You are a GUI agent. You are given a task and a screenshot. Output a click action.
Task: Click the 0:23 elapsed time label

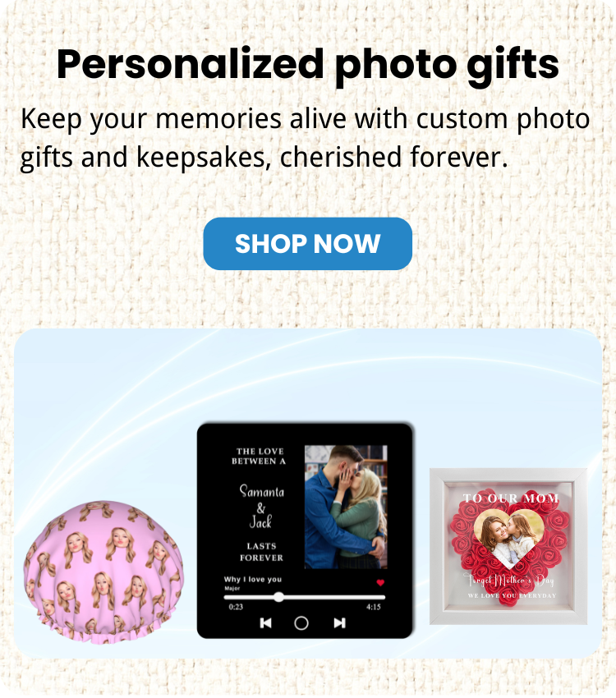[x=236, y=607]
